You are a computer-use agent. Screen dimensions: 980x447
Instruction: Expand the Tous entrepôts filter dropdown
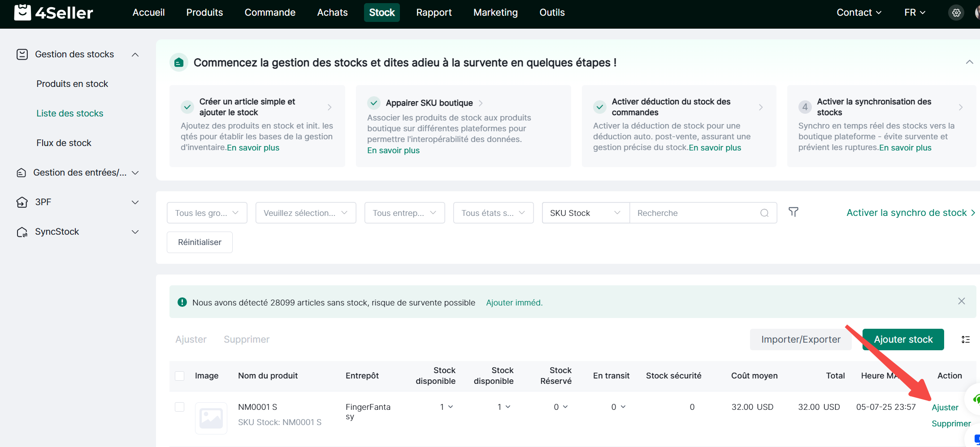(404, 213)
